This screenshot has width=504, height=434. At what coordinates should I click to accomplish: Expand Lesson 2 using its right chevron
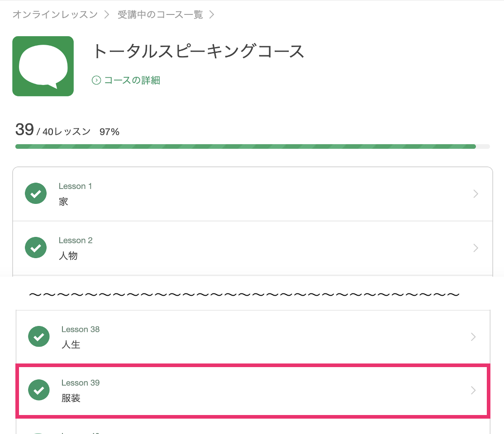[475, 248]
